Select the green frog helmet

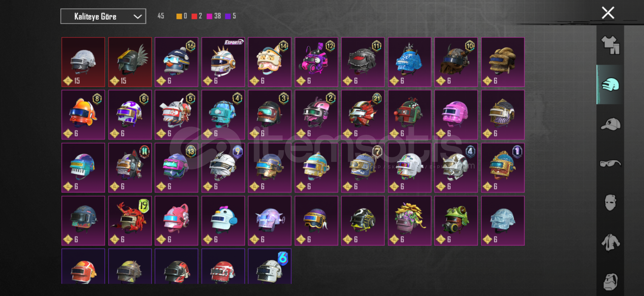(456, 221)
